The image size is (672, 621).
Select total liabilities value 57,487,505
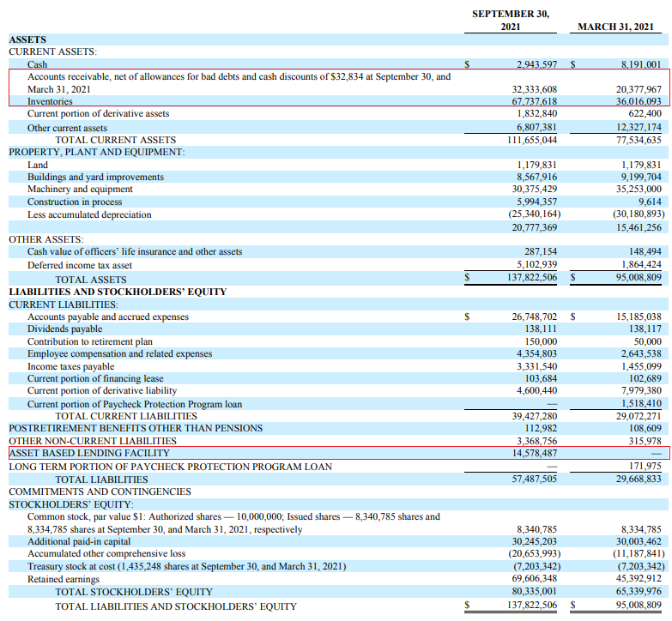coord(535,479)
